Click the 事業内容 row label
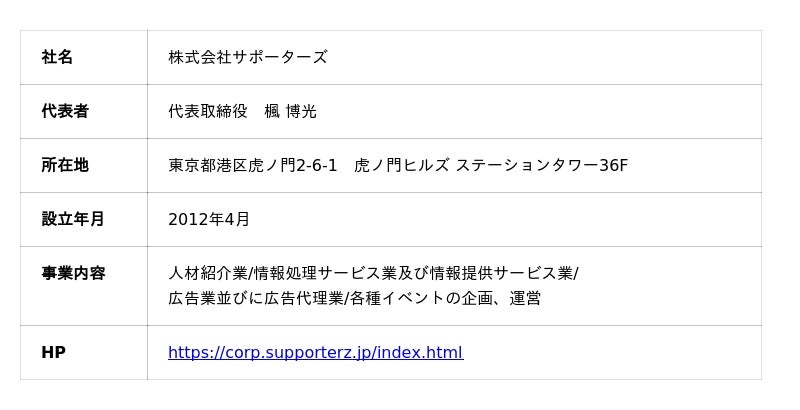 pos(73,274)
